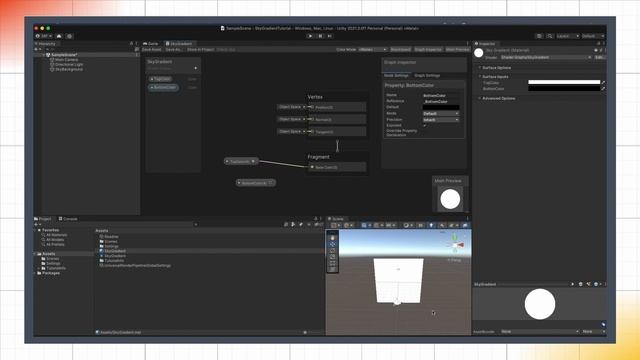The width and height of the screenshot is (640, 360).
Task: Toggle the Graph Inspector panel button
Action: 428,49
